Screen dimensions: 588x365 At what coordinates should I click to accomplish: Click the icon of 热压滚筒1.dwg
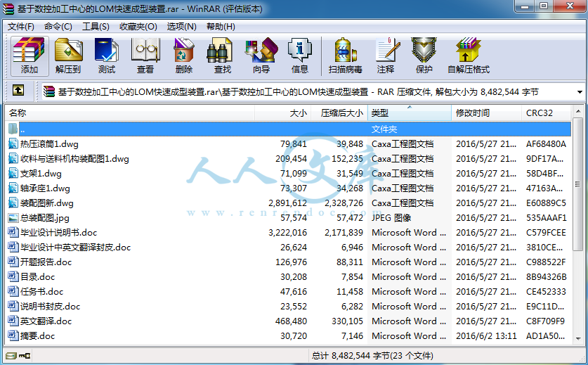pos(13,144)
